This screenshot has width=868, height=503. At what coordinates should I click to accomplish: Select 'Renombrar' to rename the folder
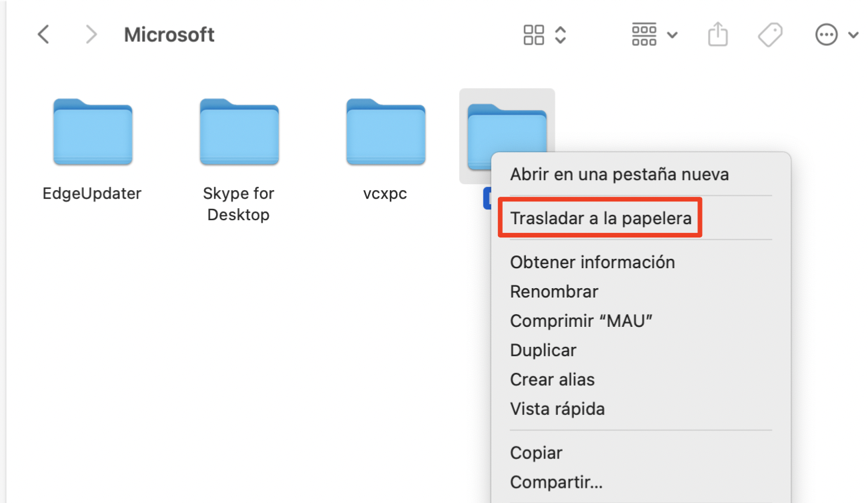point(554,292)
